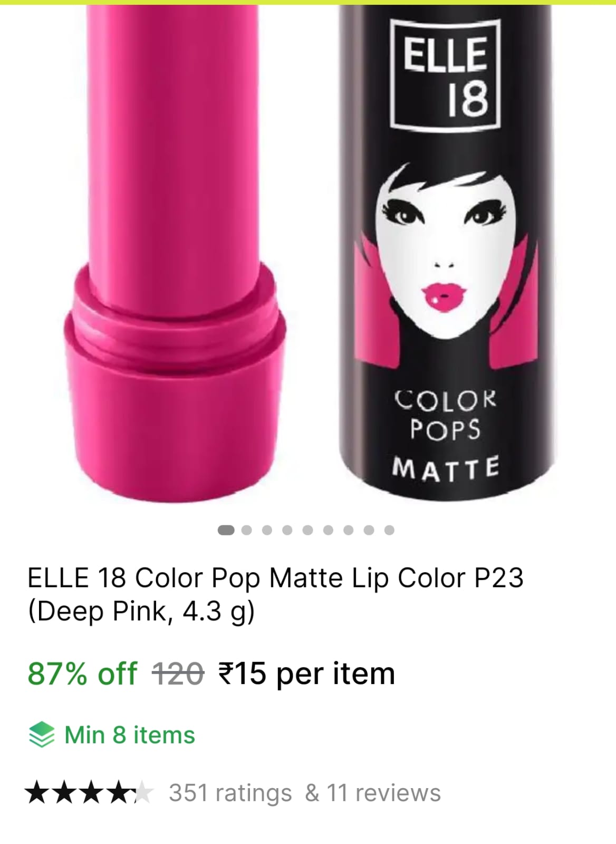Image resolution: width=616 pixels, height=844 pixels.
Task: Tap the first active carousel indicator
Action: [226, 530]
